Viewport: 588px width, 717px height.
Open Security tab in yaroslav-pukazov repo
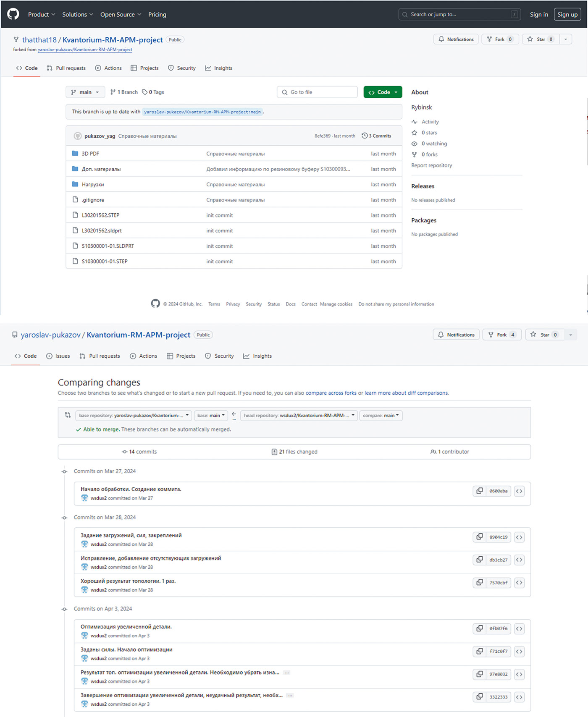point(219,356)
